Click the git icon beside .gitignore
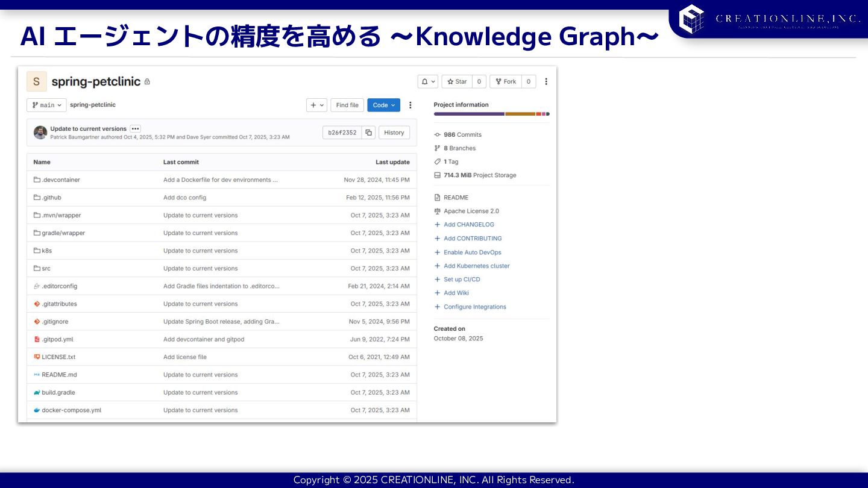Image resolution: width=868 pixels, height=488 pixels. point(37,322)
